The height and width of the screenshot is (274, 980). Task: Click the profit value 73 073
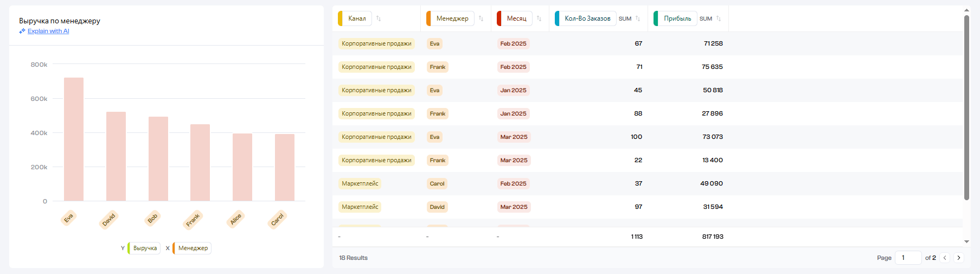coord(713,137)
